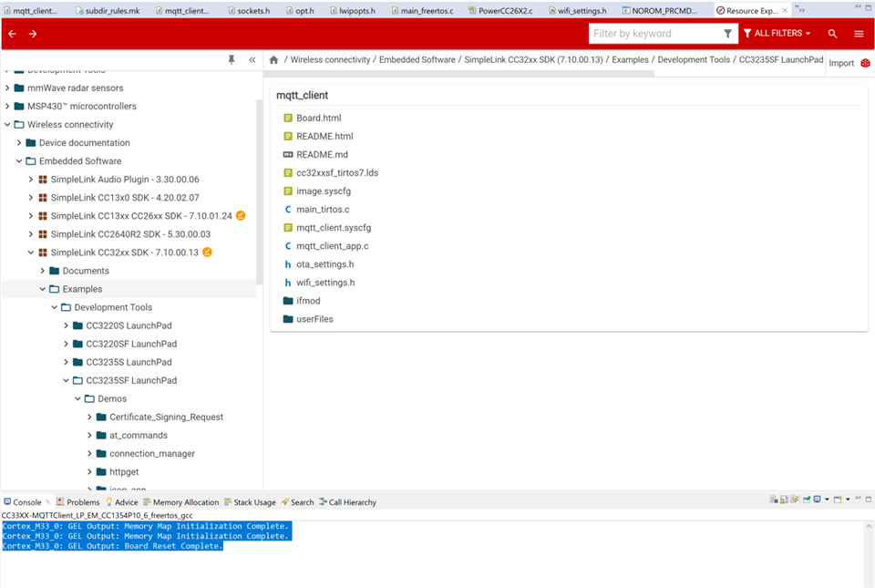Open the Call Hierarchy tab
Viewport: 875px width, 588px height.
pos(347,502)
